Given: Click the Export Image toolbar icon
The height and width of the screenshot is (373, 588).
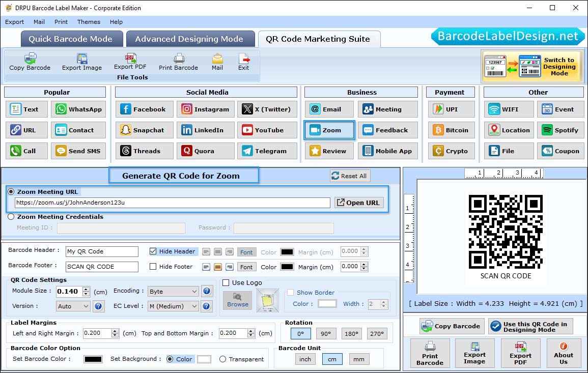Looking at the screenshot, I should click(x=82, y=59).
